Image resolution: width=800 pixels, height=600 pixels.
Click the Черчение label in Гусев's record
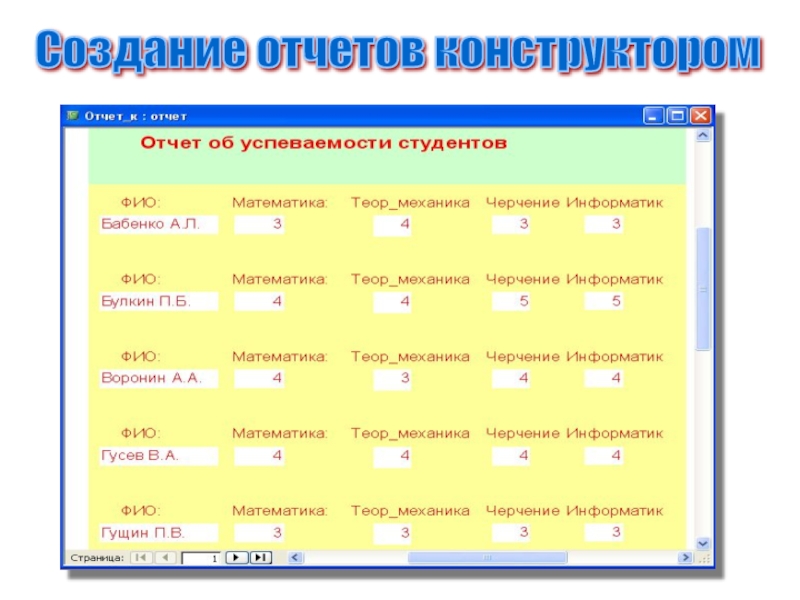[522, 433]
